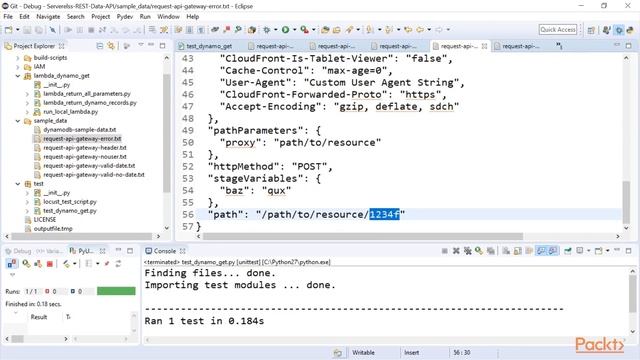This screenshot has height=360, width=640.
Task: Click the New wizard toolbar icon
Action: click(9, 30)
